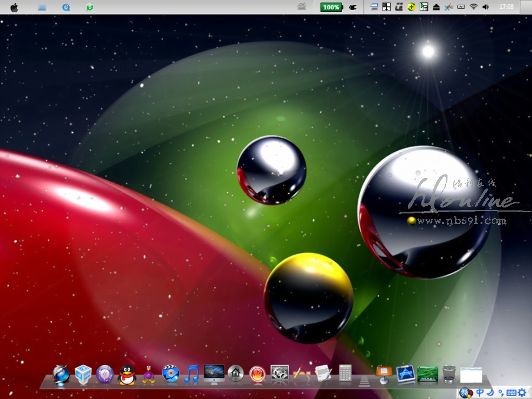Open the Apple menu in the menu bar

[x=14, y=8]
